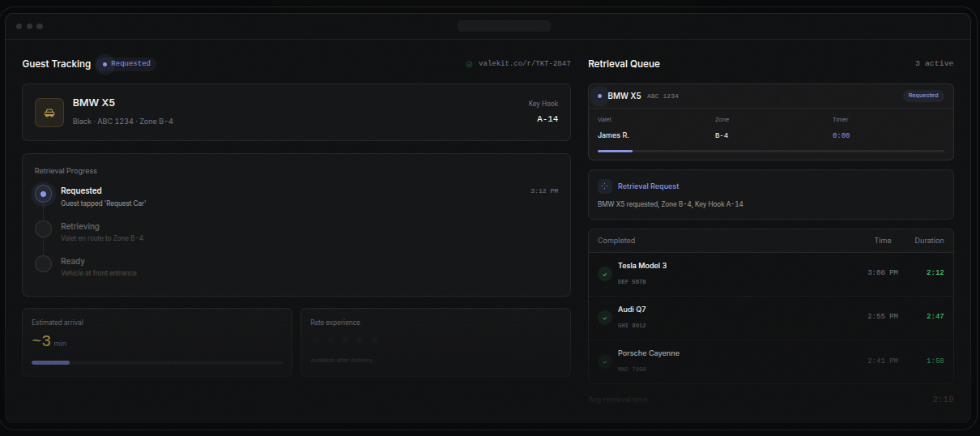
Task: Click the BMW X5 queue card progress bar
Action: [771, 151]
